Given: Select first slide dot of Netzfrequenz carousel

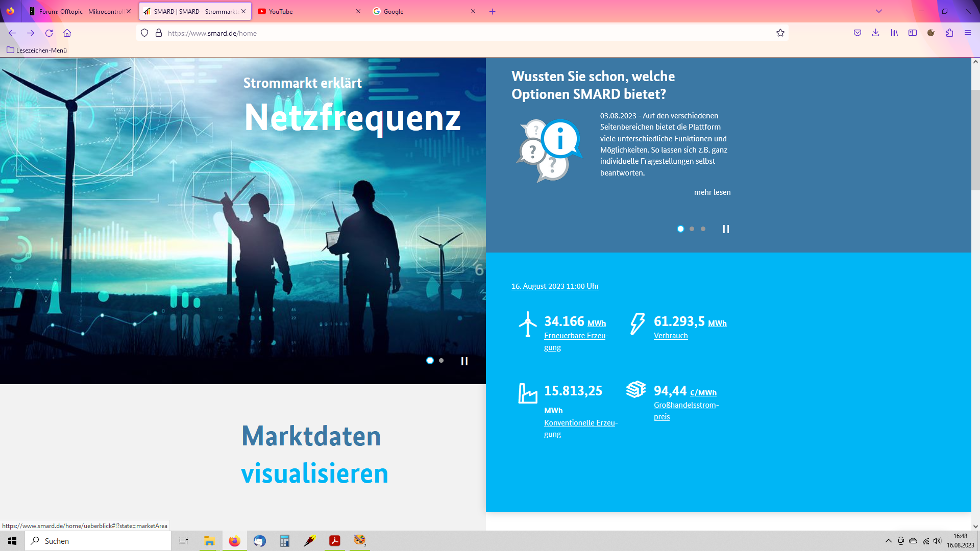Looking at the screenshot, I should tap(430, 361).
